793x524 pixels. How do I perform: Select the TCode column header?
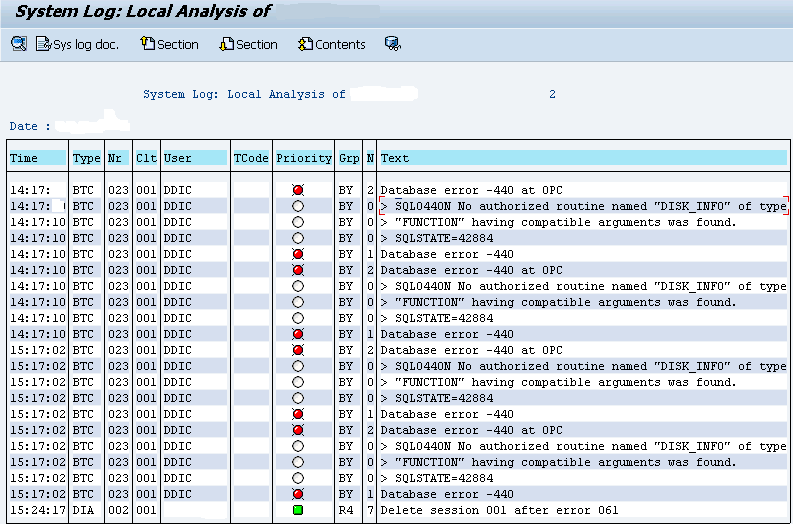251,158
